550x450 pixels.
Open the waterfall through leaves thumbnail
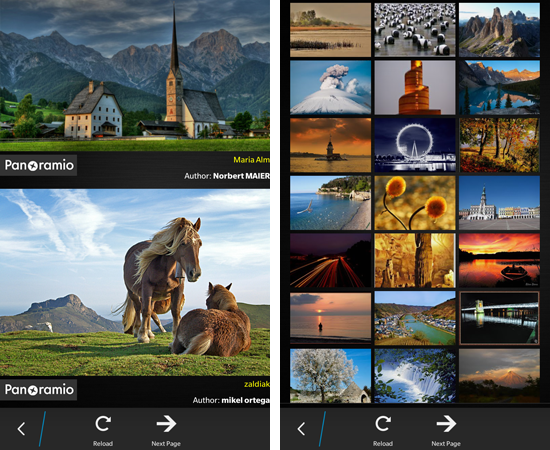pos(415,376)
